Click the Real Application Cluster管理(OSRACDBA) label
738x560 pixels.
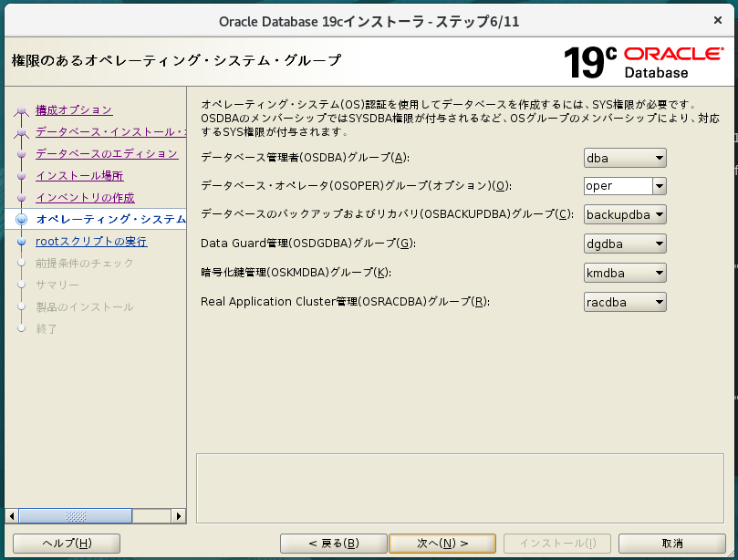tap(345, 302)
